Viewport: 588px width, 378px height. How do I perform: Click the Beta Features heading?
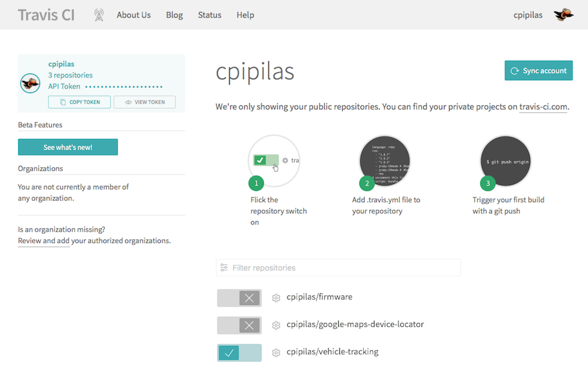(40, 124)
